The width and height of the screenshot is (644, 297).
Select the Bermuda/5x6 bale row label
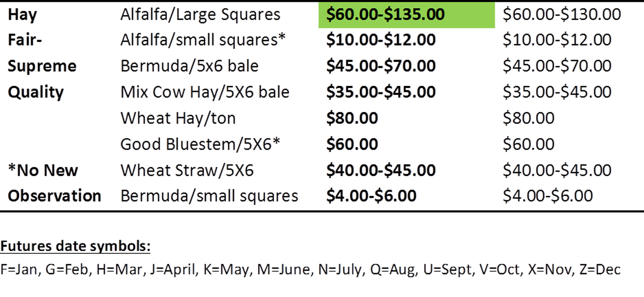(x=190, y=66)
